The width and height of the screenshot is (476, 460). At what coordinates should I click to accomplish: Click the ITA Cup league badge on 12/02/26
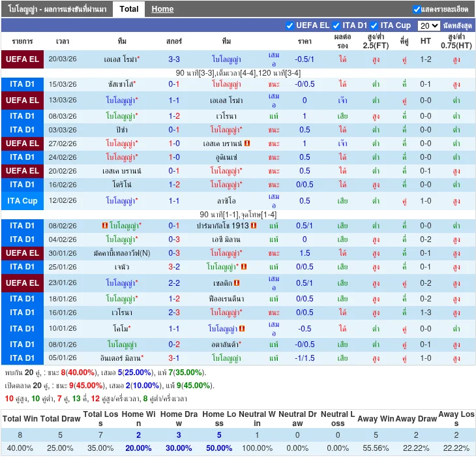point(22,201)
